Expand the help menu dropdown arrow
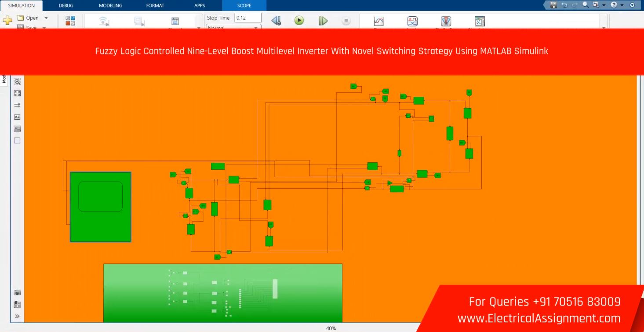The image size is (644, 332). 622,5
